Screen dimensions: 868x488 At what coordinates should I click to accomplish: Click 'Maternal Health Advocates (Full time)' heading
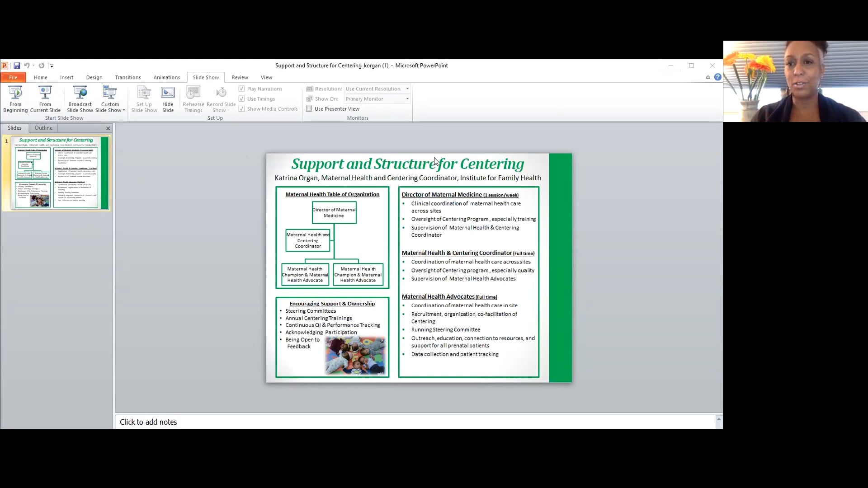(449, 296)
